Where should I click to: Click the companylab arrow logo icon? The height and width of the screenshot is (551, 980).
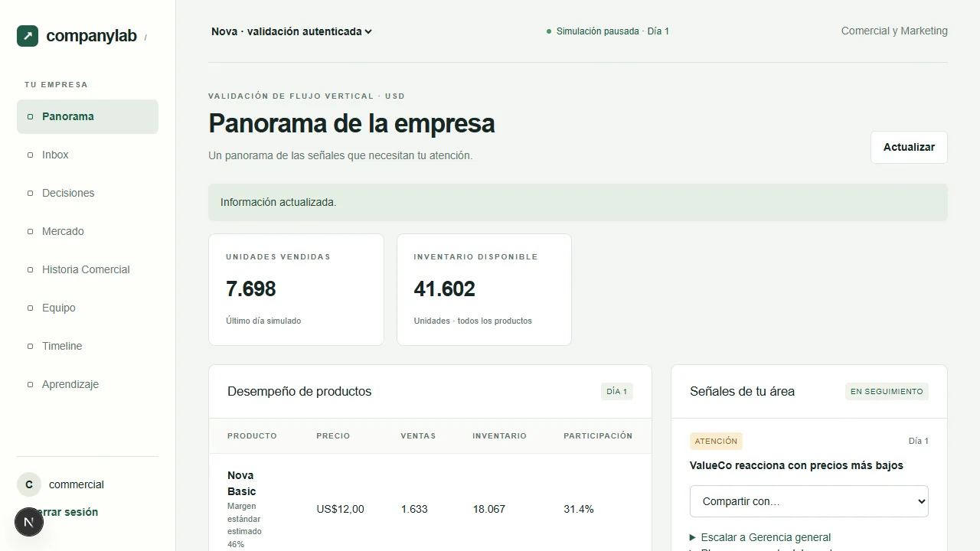point(28,36)
